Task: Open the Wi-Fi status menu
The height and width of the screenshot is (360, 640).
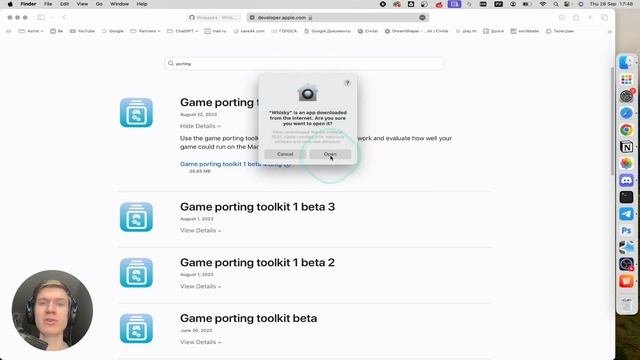Action: pyautogui.click(x=542, y=4)
